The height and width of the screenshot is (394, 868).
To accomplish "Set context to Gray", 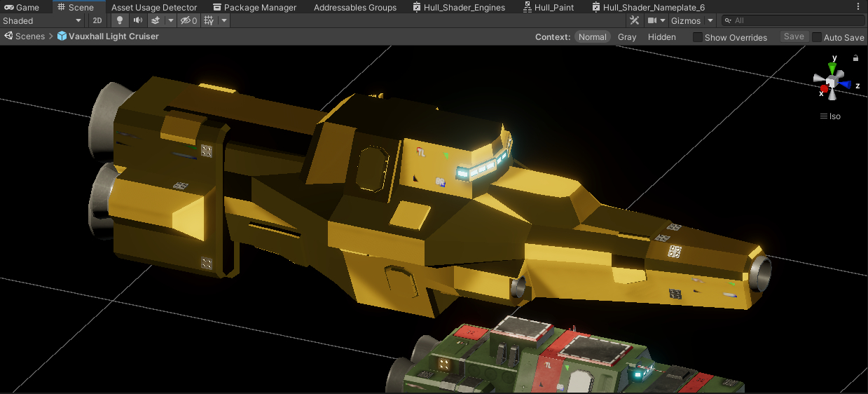I will (x=627, y=37).
